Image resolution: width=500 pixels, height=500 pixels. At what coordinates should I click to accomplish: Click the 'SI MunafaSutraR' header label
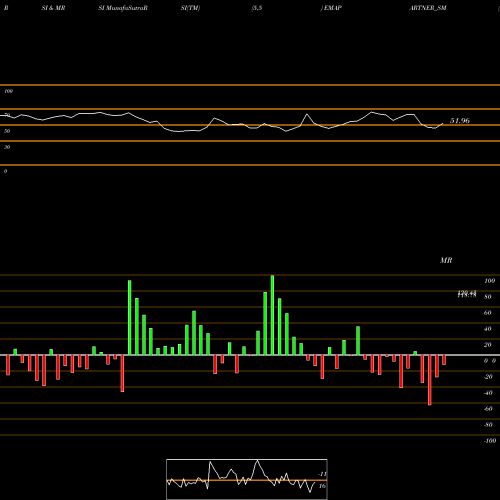(123, 8)
